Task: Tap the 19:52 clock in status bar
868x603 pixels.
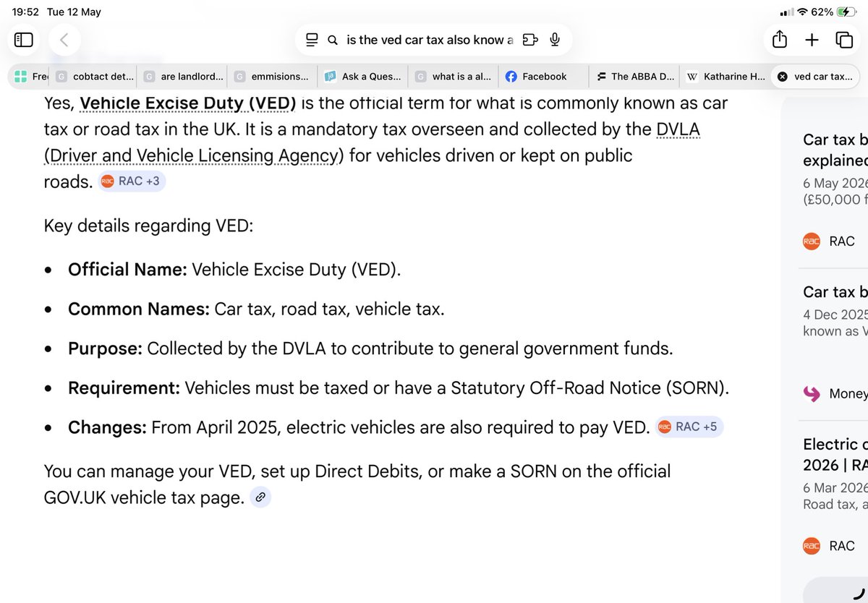Action: tap(25, 12)
